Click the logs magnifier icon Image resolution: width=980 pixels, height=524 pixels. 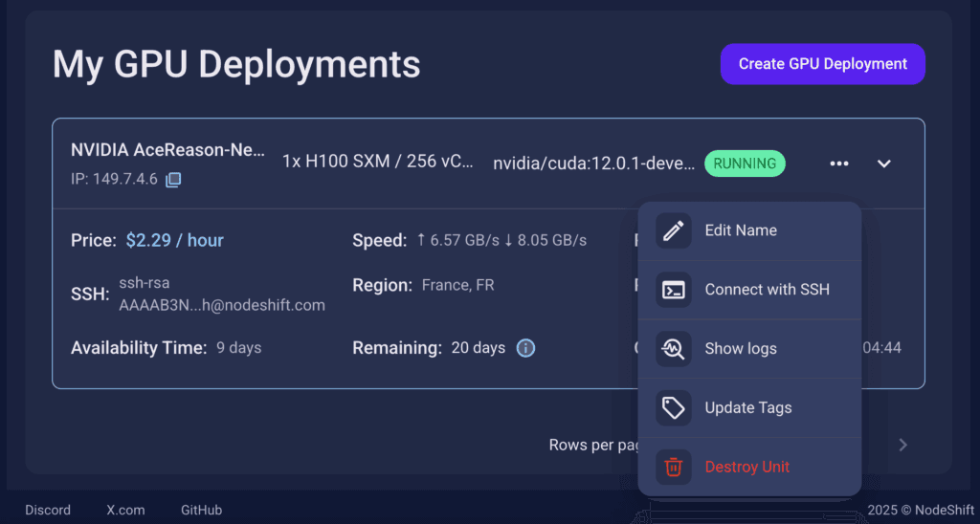(x=673, y=348)
